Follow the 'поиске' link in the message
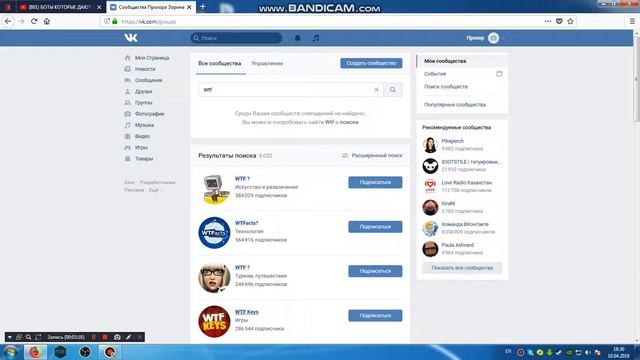 click(349, 122)
